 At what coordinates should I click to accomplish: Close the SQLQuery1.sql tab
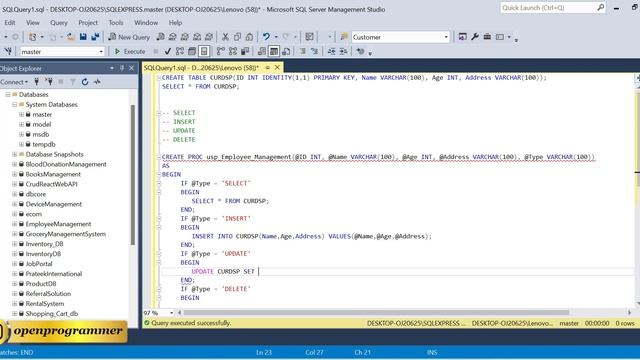coord(277,67)
